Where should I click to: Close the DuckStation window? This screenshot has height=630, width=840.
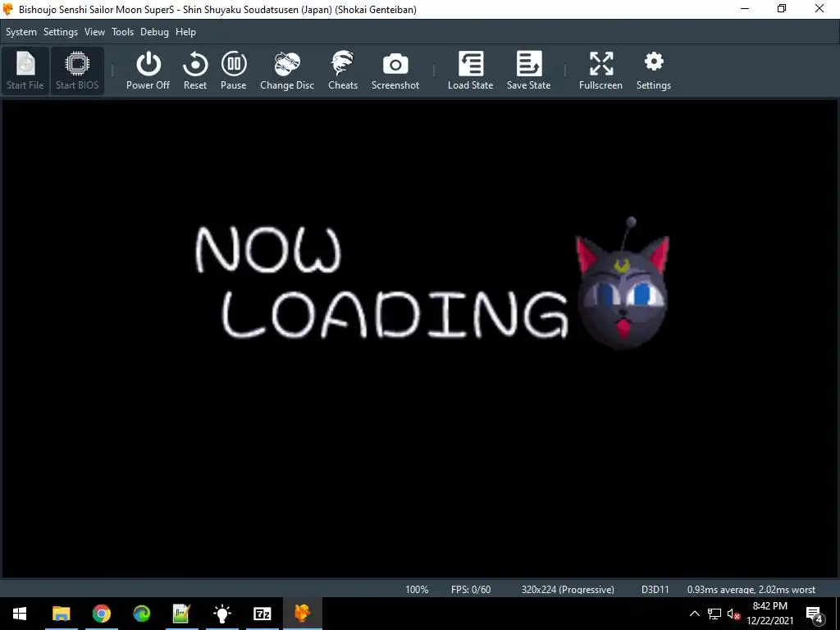pos(819,8)
